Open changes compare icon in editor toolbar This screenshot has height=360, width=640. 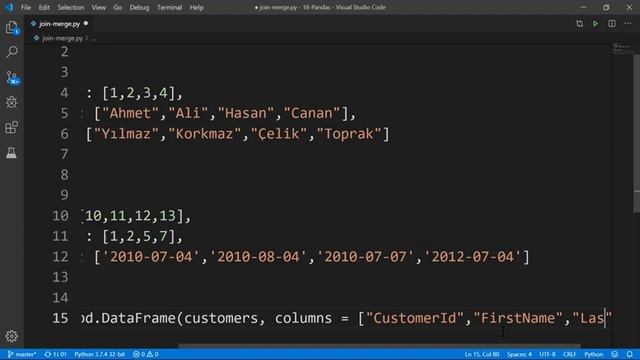pyautogui.click(x=580, y=24)
